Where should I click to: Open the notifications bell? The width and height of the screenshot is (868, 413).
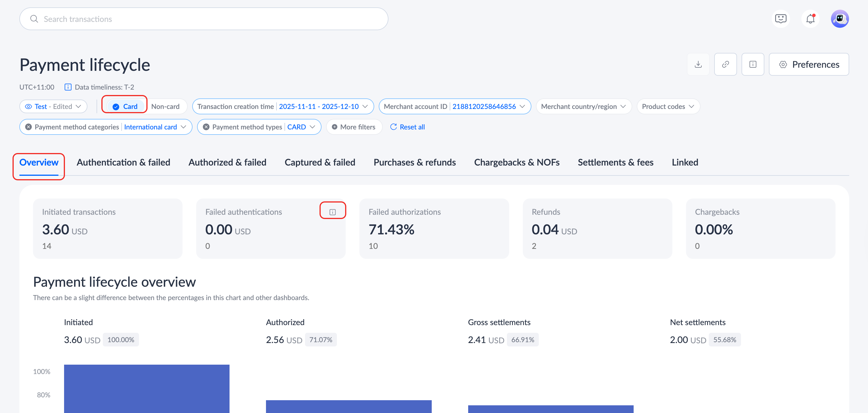click(810, 19)
